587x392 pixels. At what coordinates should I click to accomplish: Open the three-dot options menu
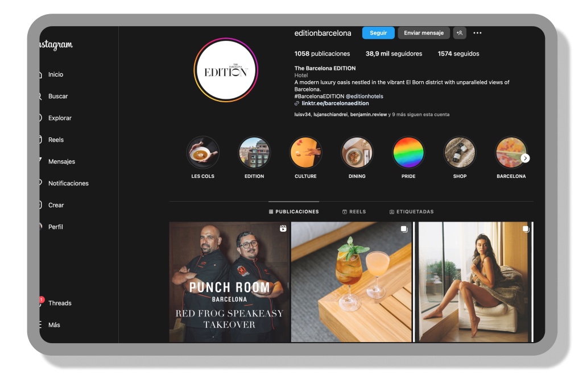(x=477, y=33)
